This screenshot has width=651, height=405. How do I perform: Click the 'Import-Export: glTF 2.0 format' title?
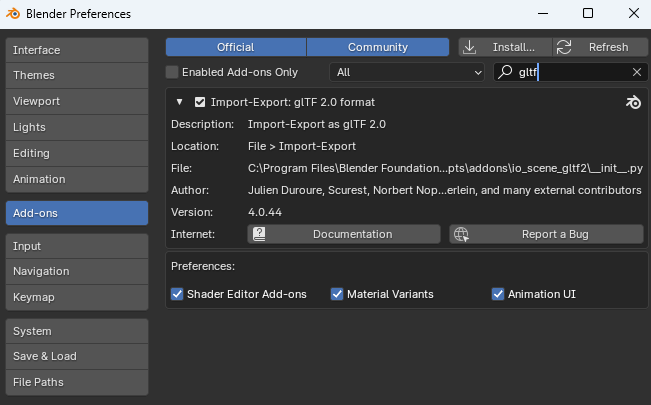pos(293,102)
